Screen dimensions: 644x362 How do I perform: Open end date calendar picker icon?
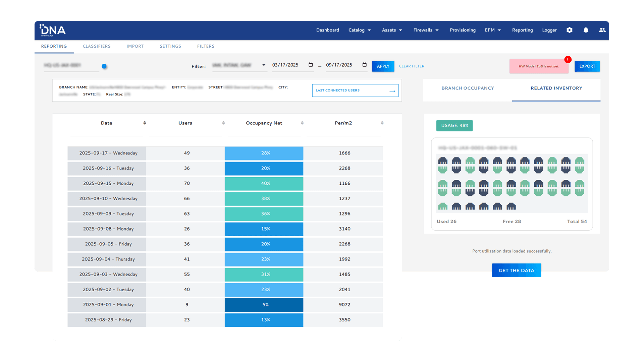pyautogui.click(x=365, y=65)
